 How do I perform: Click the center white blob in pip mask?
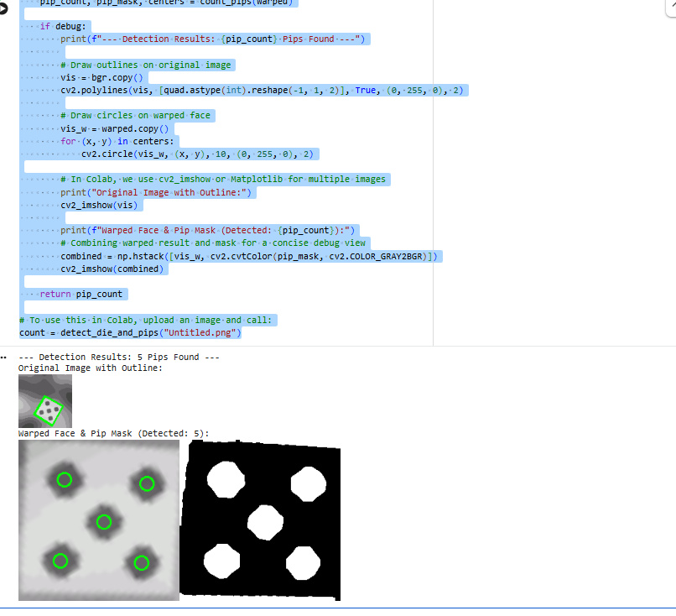point(265,522)
